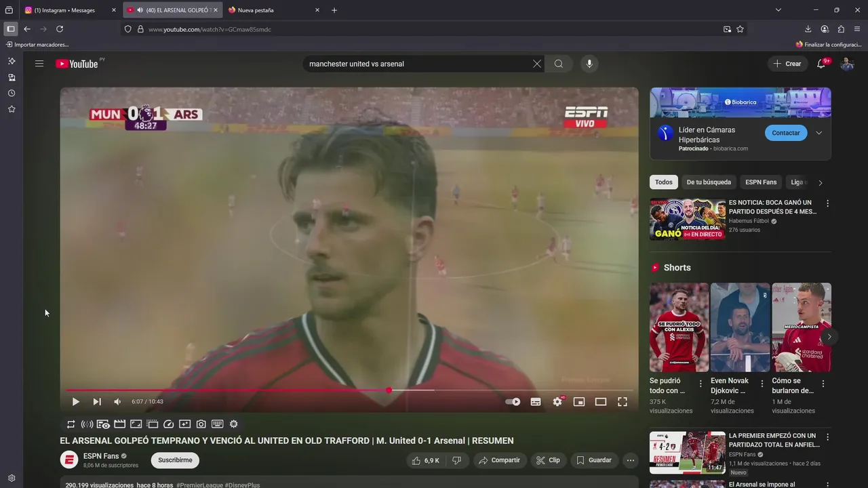
Task: Click the Compartir share button
Action: (499, 460)
